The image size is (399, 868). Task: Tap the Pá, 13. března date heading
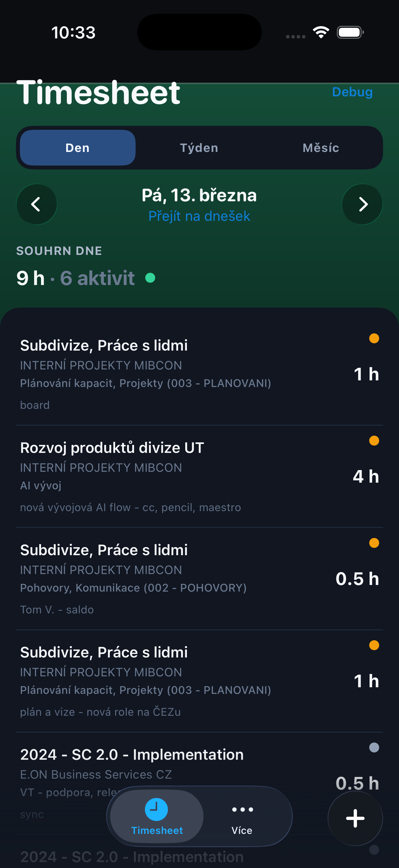point(199,195)
